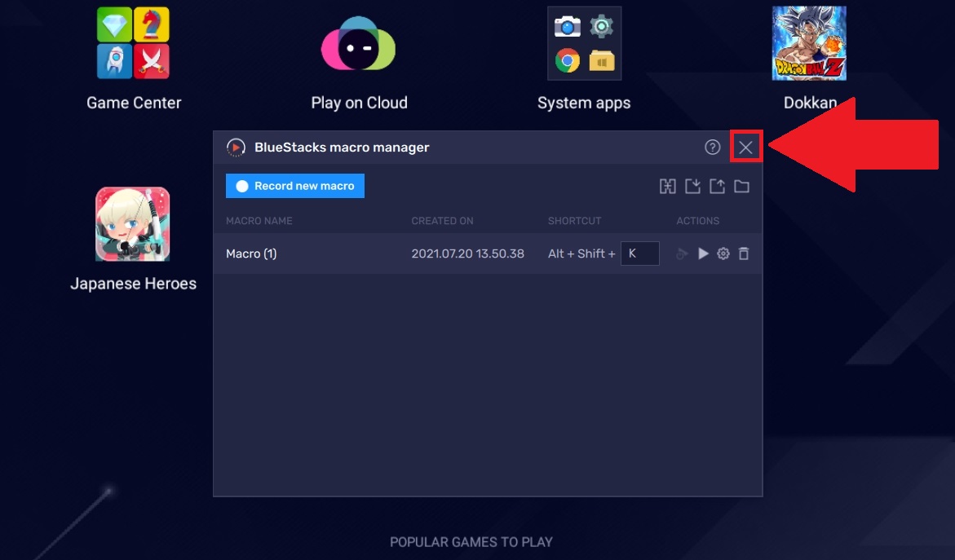Click the shortcut key field containing K
Image resolution: width=955 pixels, height=560 pixels.
pos(639,254)
